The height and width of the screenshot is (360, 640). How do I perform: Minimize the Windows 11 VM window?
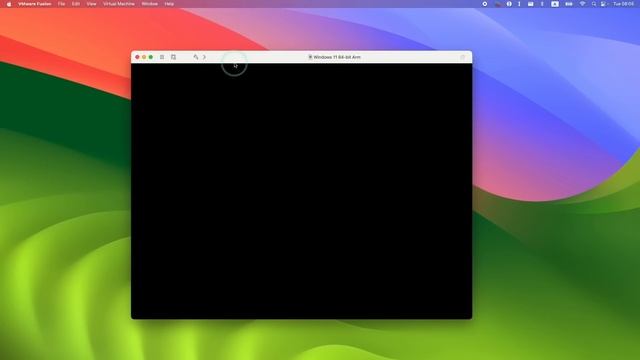[x=144, y=57]
